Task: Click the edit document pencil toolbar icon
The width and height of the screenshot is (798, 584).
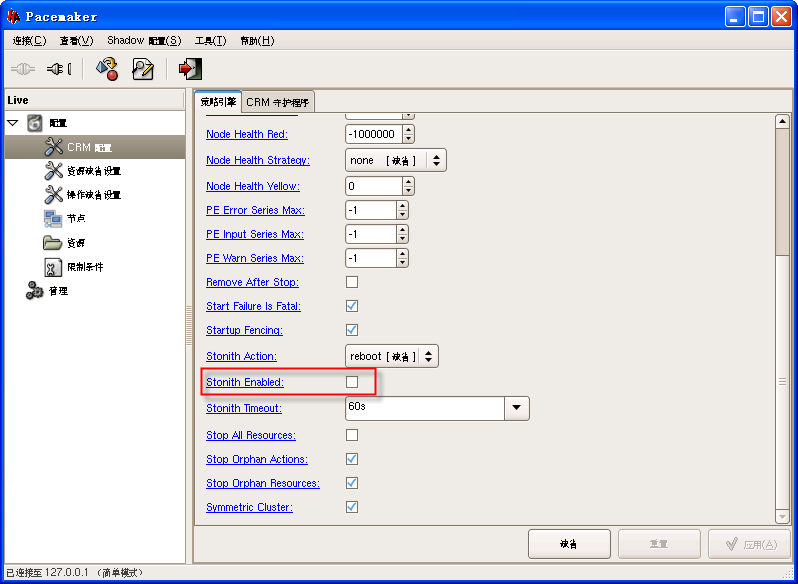Action: pyautogui.click(x=143, y=69)
